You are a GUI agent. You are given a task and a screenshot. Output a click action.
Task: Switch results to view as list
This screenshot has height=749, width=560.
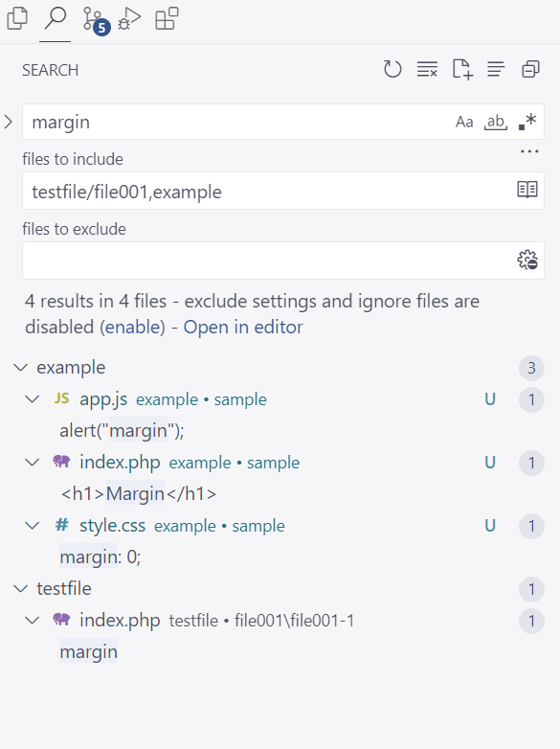click(x=496, y=69)
